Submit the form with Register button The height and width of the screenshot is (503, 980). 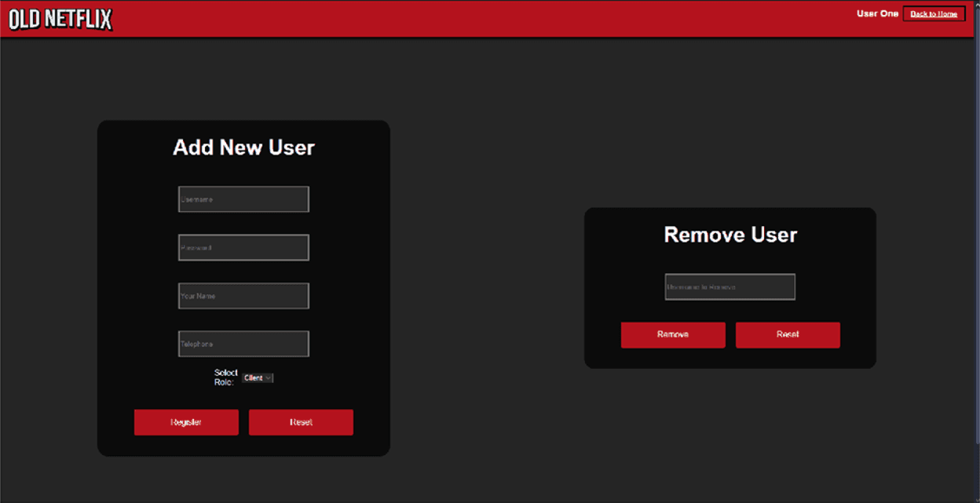click(186, 422)
